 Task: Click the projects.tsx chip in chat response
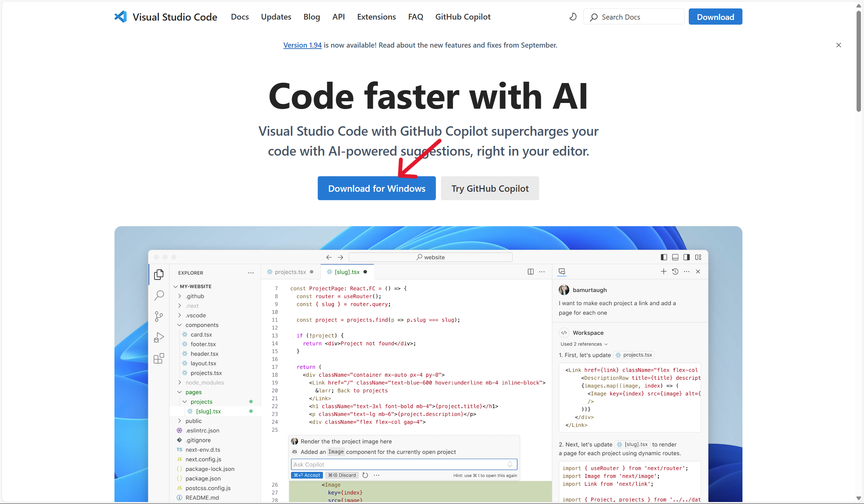point(634,355)
